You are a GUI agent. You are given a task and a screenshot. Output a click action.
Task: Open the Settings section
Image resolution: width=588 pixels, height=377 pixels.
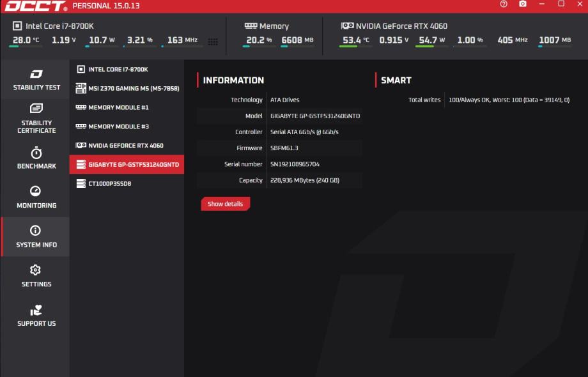[35, 276]
